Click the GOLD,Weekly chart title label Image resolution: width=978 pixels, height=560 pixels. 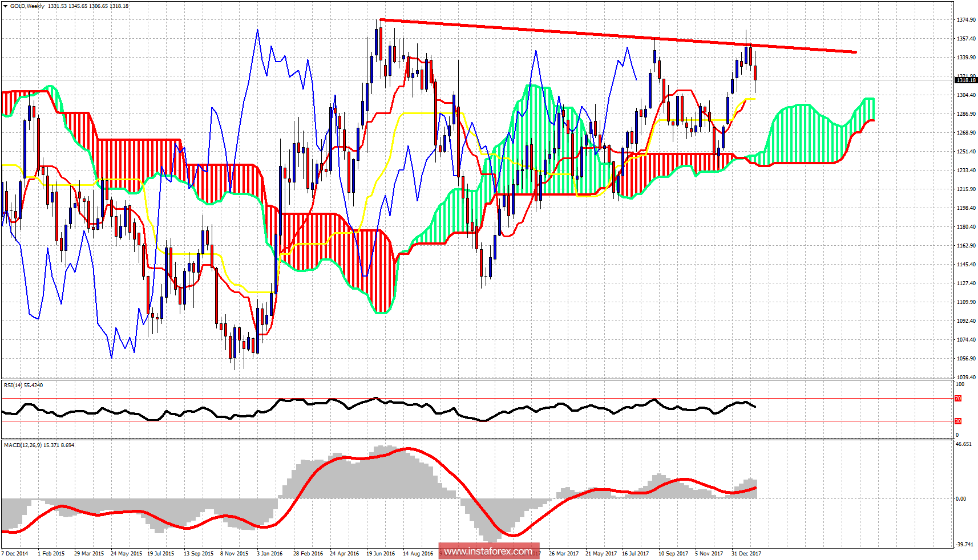[x=26, y=5]
